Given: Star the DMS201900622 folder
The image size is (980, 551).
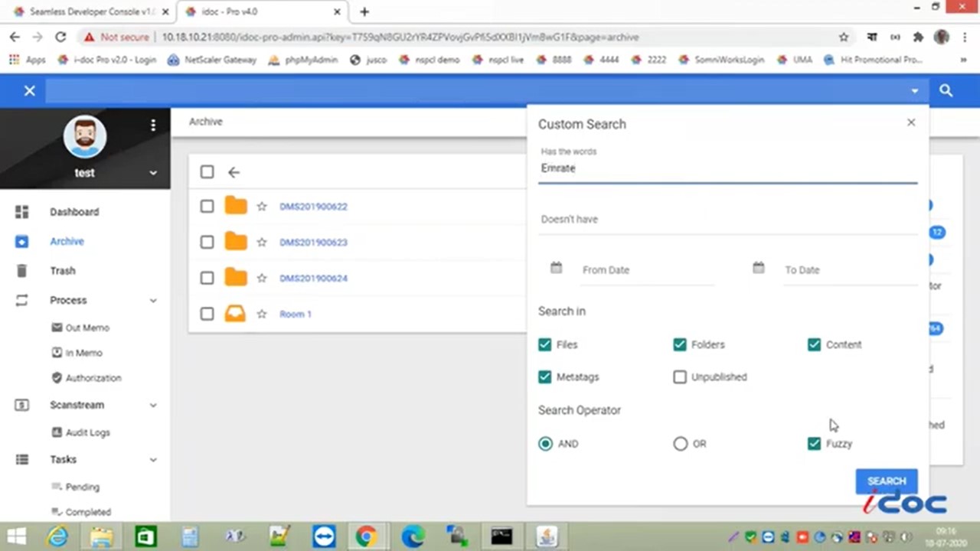Looking at the screenshot, I should [261, 207].
